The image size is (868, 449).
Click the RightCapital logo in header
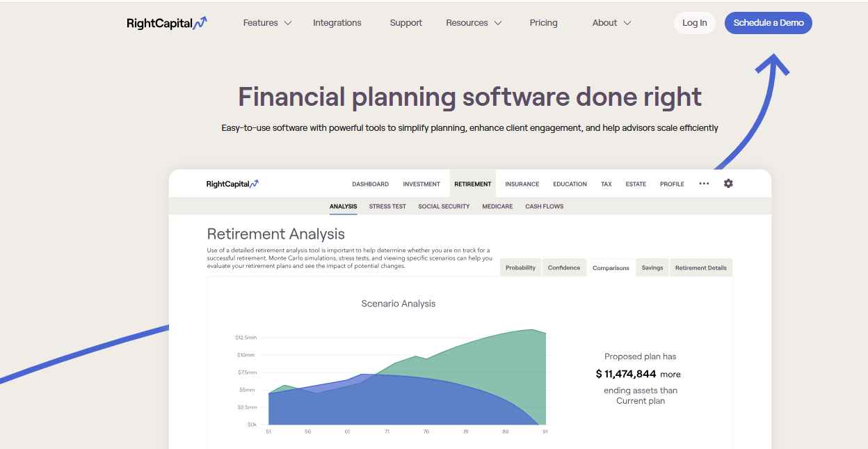[166, 23]
